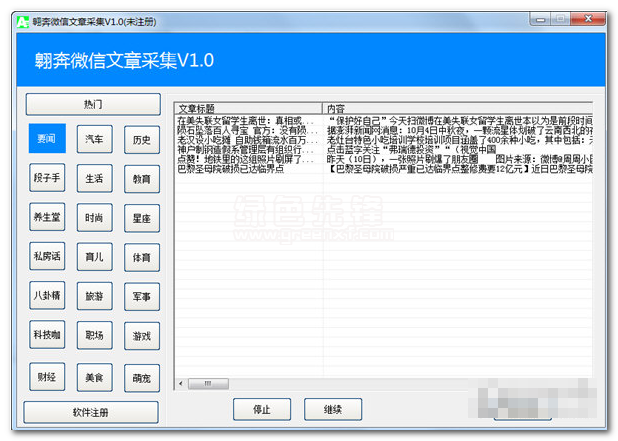Image resolution: width=618 pixels, height=441 pixels.
Task: Close the 翱奔微信文章采集 window
Action: click(588, 19)
